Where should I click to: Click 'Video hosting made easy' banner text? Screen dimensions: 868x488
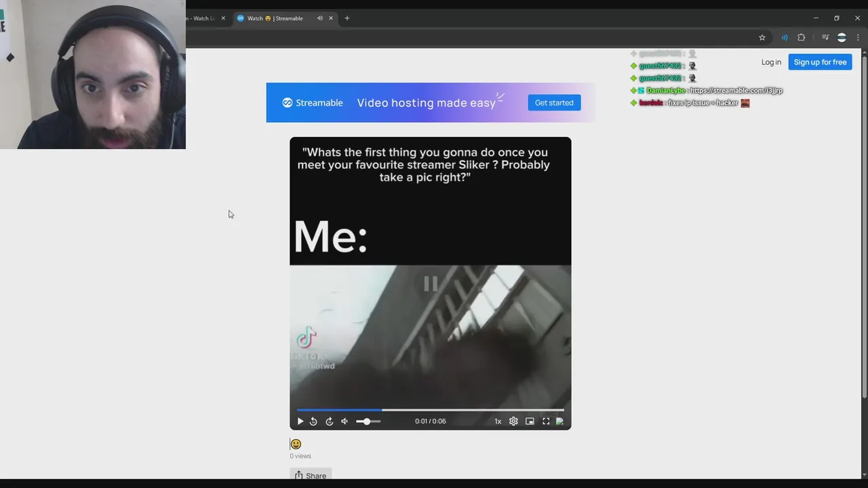point(427,102)
